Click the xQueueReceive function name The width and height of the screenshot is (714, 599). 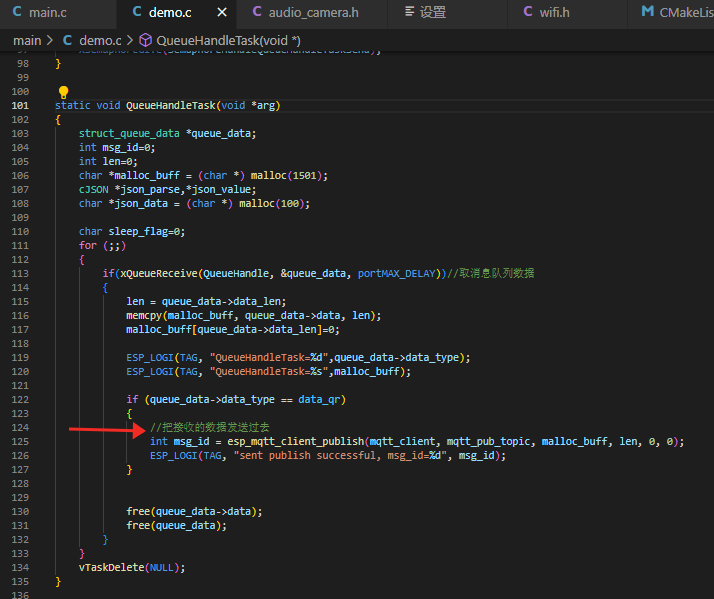click(159, 273)
